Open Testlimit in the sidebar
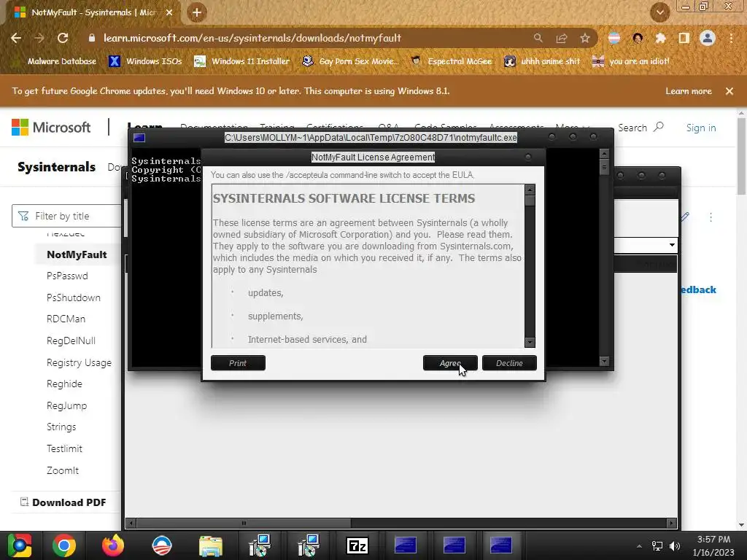747x560 pixels. [x=64, y=448]
